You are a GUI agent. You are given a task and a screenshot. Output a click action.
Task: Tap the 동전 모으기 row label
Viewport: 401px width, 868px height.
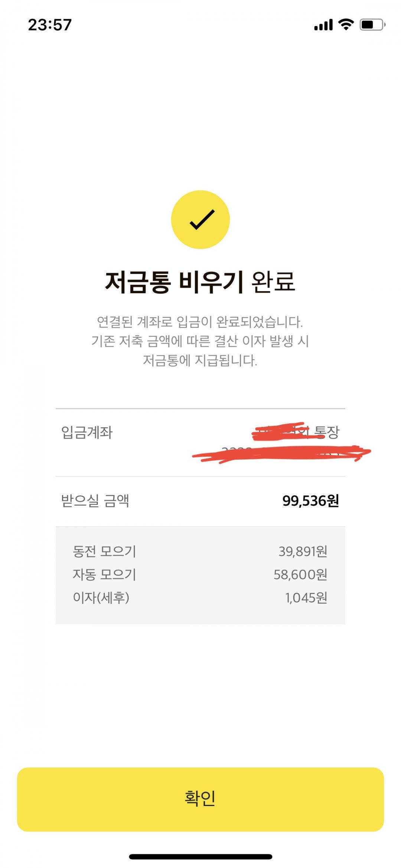(x=104, y=551)
